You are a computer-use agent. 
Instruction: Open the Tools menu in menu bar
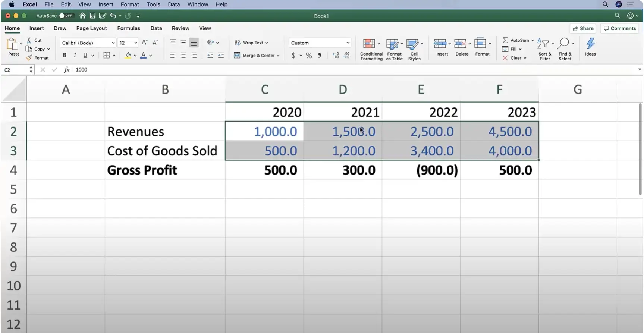pos(153,4)
